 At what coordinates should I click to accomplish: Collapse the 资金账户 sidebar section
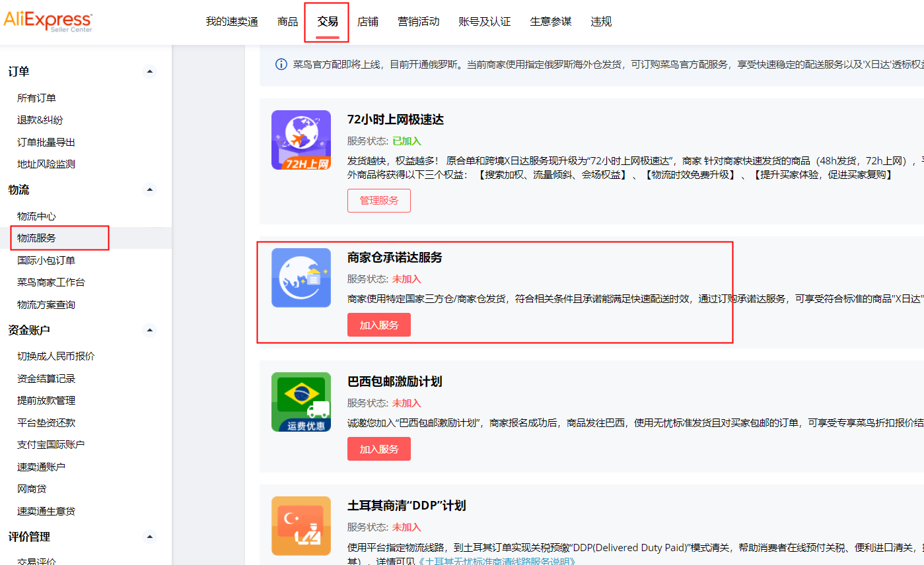click(x=150, y=330)
